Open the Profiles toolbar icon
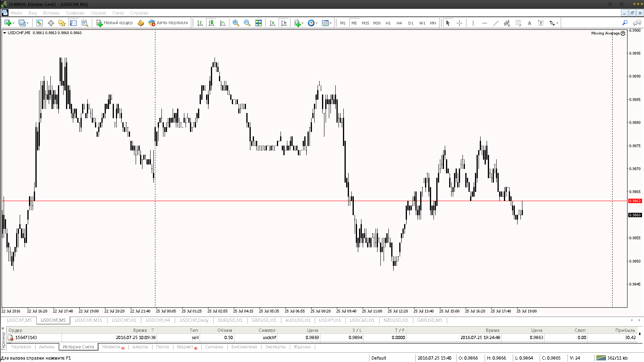Screen dimensions: 644x362 click(22, 23)
